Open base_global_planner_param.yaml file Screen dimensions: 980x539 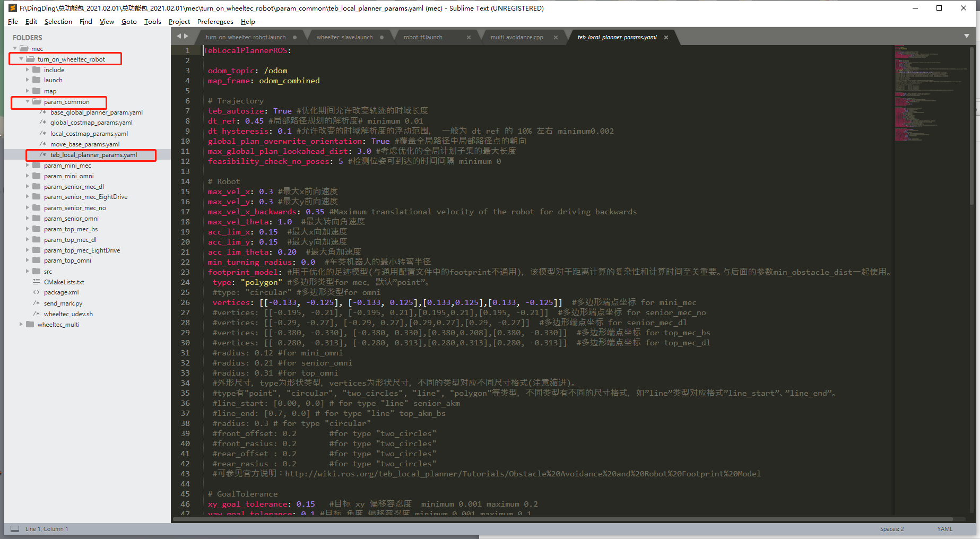tap(97, 112)
